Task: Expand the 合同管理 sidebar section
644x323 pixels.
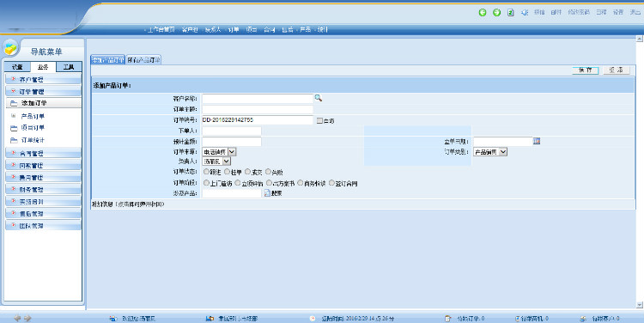Action: click(43, 153)
